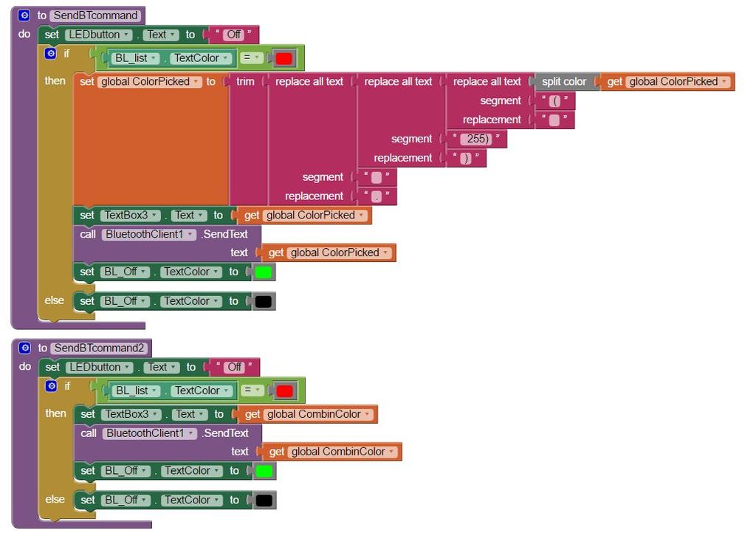Open the Text property dropdown beside LEDbutton in SendBTcommand2
The height and width of the screenshot is (544, 756).
[x=162, y=367]
